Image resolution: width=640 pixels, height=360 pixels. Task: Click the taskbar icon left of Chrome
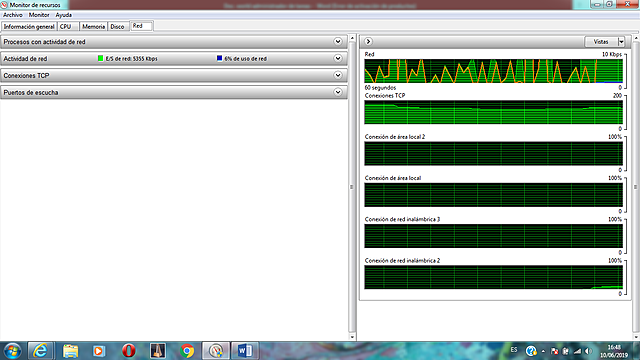[158, 351]
